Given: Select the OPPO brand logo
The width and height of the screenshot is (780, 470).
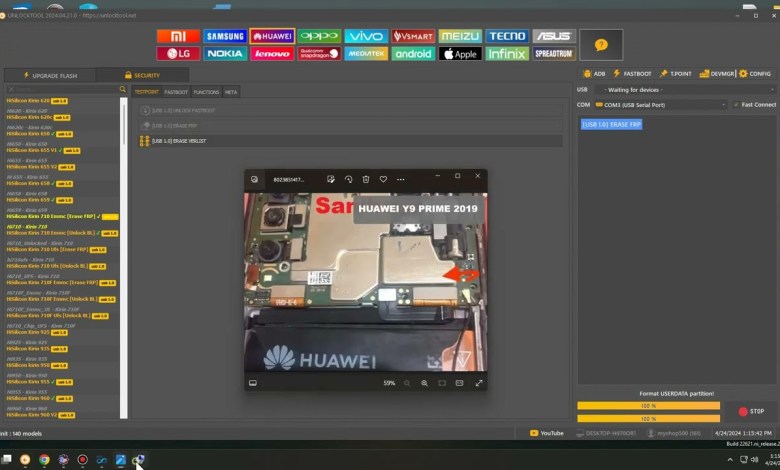Looking at the screenshot, I should point(319,36).
